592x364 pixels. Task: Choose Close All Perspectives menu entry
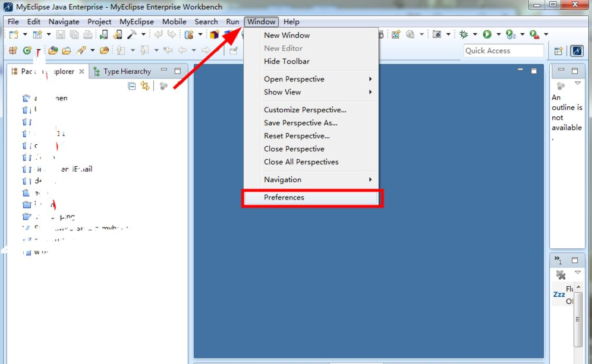(x=311, y=162)
